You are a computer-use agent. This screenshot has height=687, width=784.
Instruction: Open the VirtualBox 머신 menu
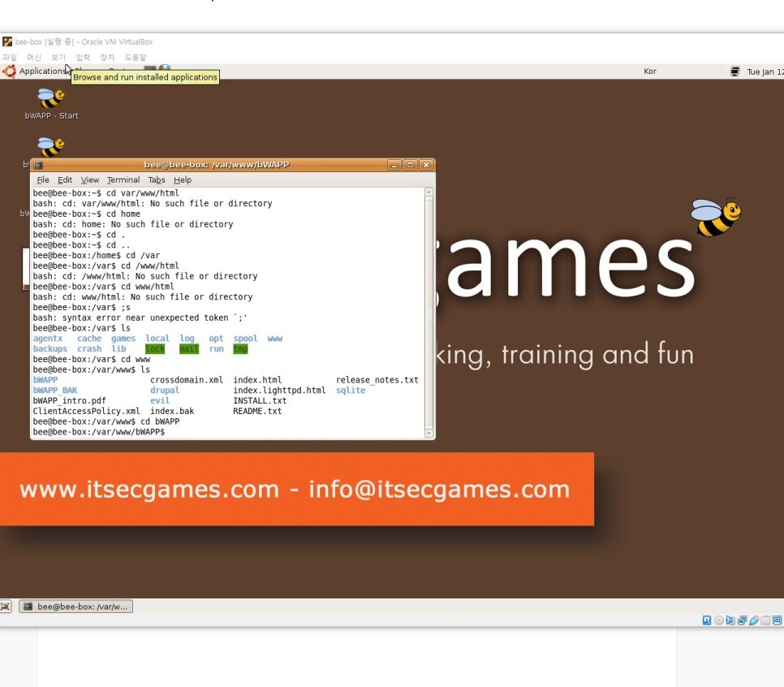pos(34,57)
